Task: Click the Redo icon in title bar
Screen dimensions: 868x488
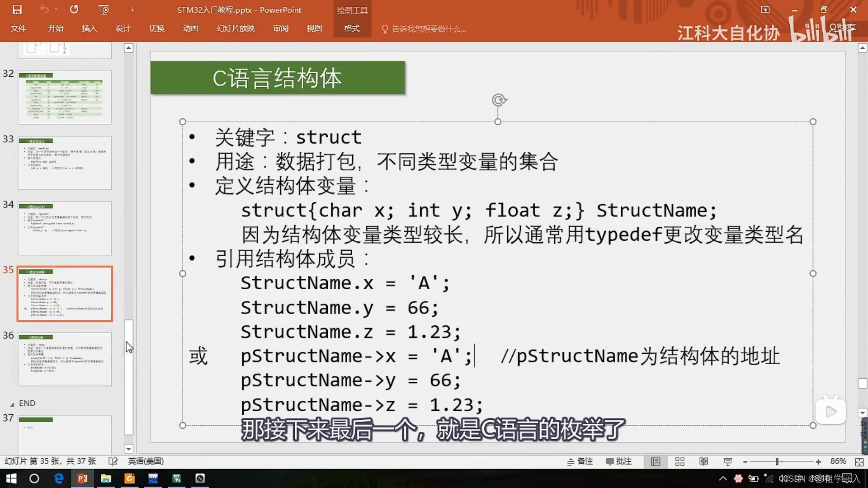Action: pyautogui.click(x=74, y=9)
